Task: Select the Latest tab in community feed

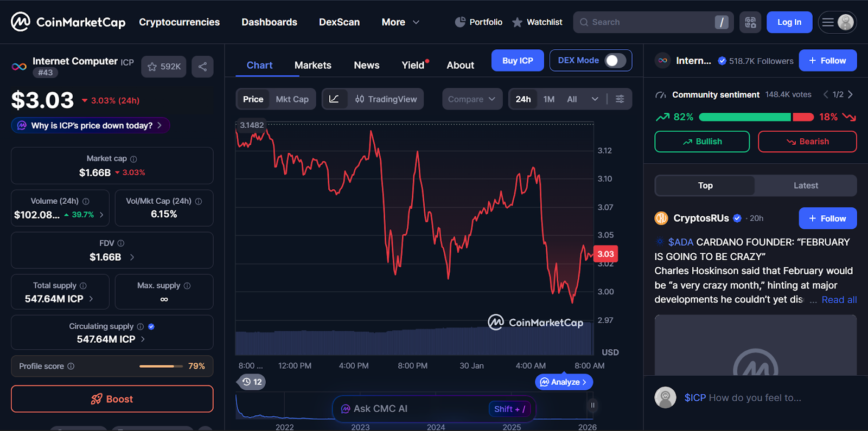Action: point(805,185)
